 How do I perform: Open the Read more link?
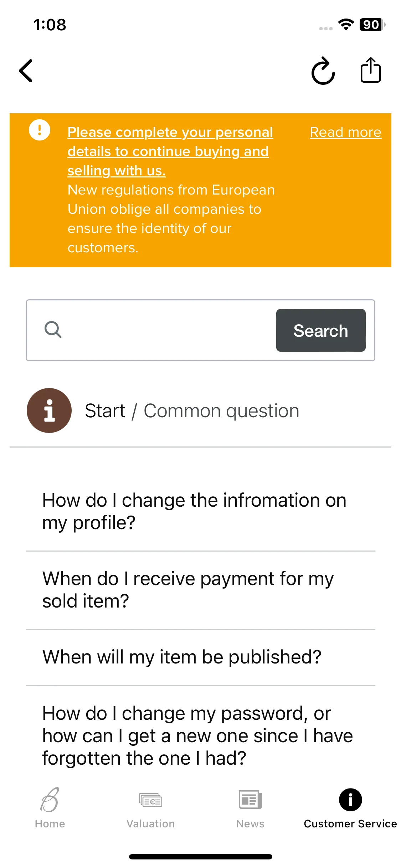pos(345,132)
